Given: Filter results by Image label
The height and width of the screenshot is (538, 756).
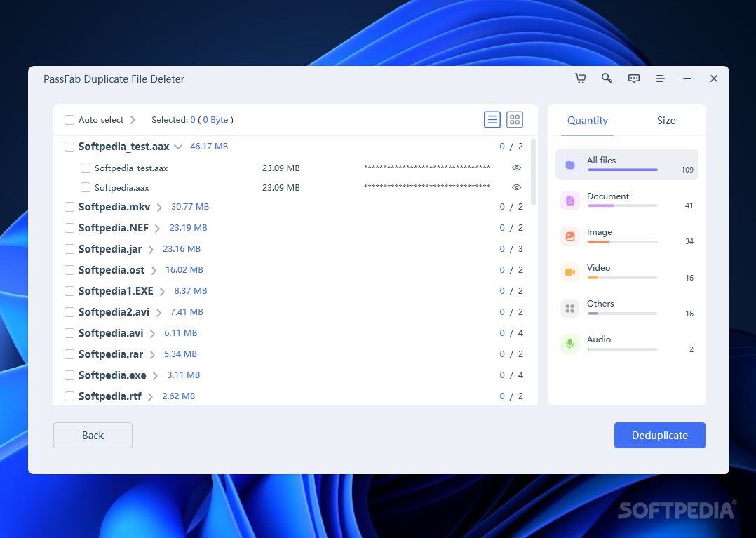Looking at the screenshot, I should point(600,232).
